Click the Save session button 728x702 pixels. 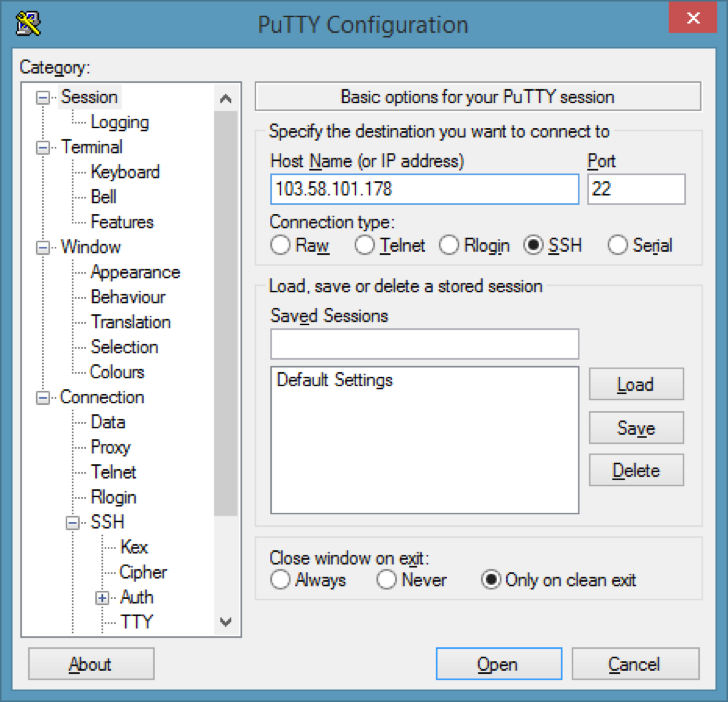(636, 428)
